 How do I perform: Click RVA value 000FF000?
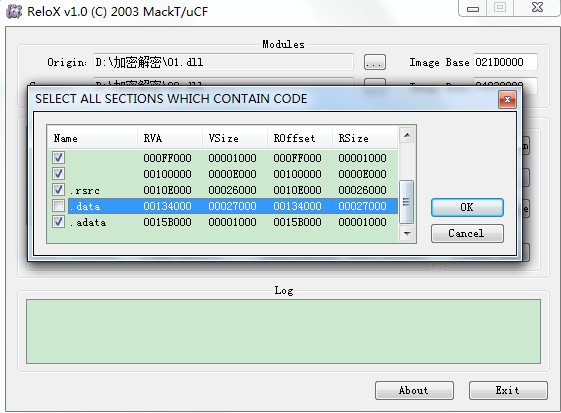167,158
